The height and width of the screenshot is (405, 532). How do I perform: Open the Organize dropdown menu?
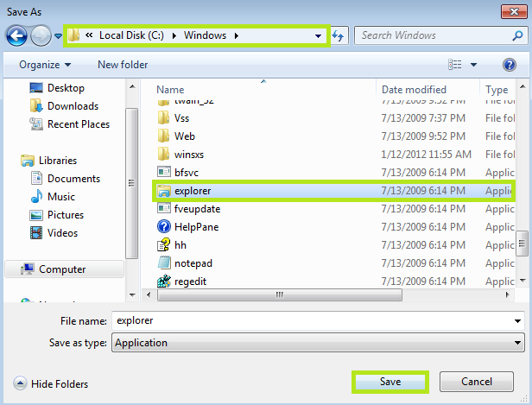(x=45, y=65)
